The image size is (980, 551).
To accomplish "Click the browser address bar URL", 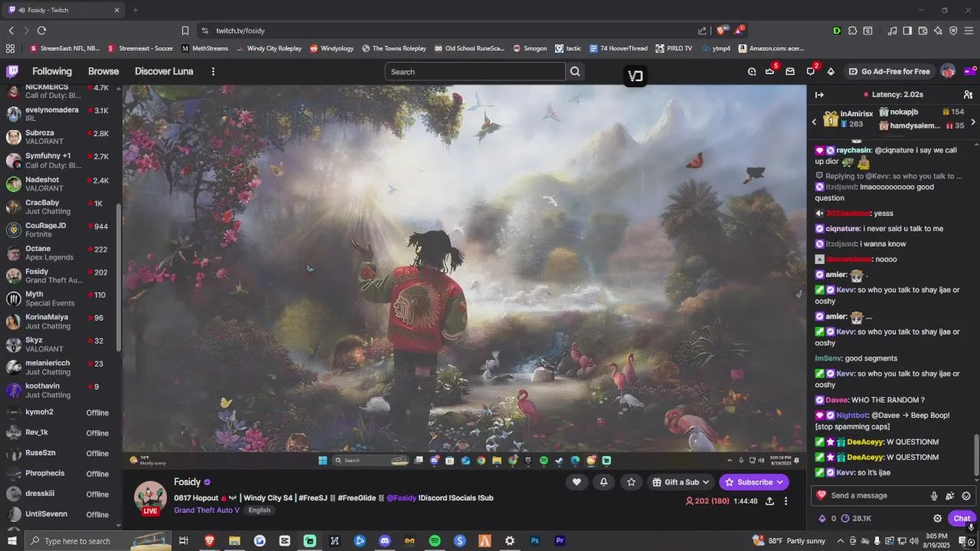I will tap(240, 31).
